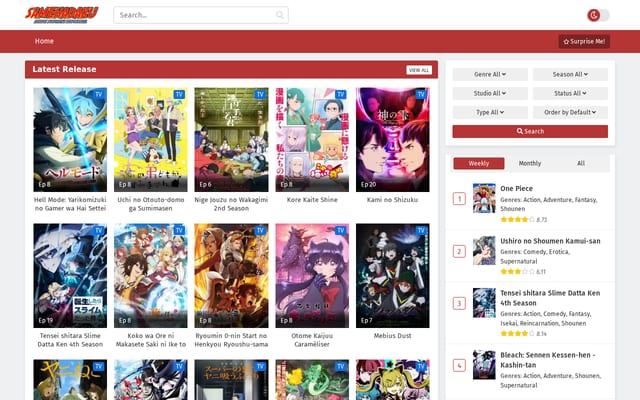Click the Otome Kaijuu Caraméliser title text
The width and height of the screenshot is (640, 400).
coord(312,340)
